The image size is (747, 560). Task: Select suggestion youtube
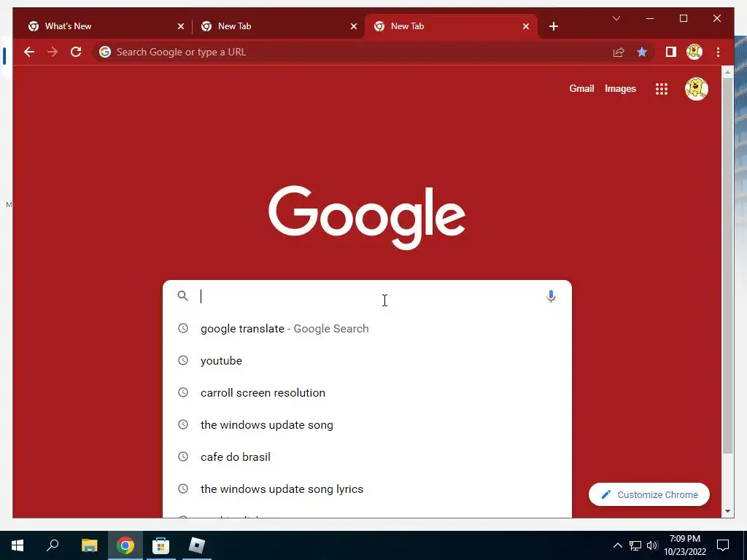(367, 360)
